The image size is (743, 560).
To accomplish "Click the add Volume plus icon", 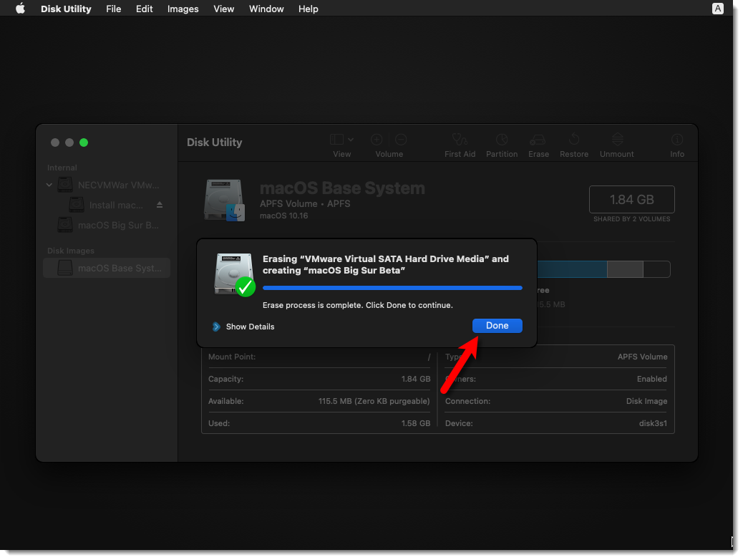I will (377, 140).
